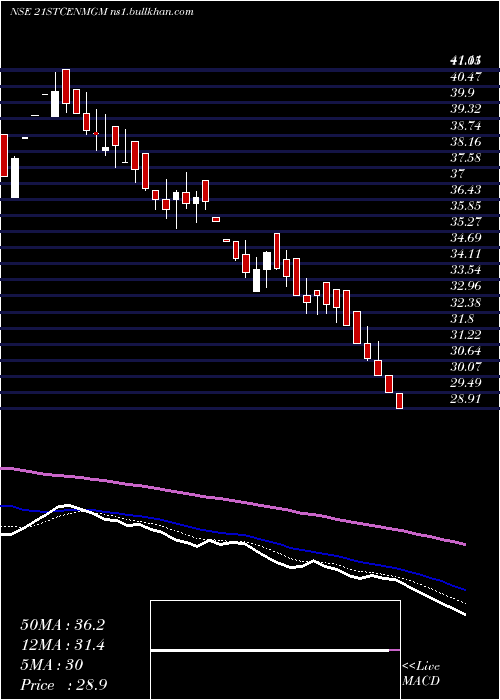The width and height of the screenshot is (500, 700).
Task: Select the 28.91 price axis label
Action: click(466, 399)
